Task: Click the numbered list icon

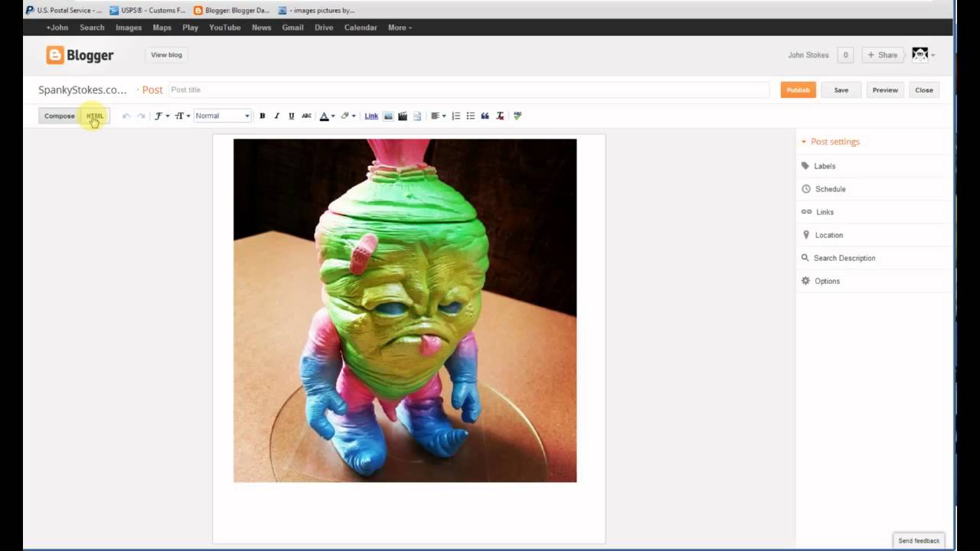Action: point(456,116)
